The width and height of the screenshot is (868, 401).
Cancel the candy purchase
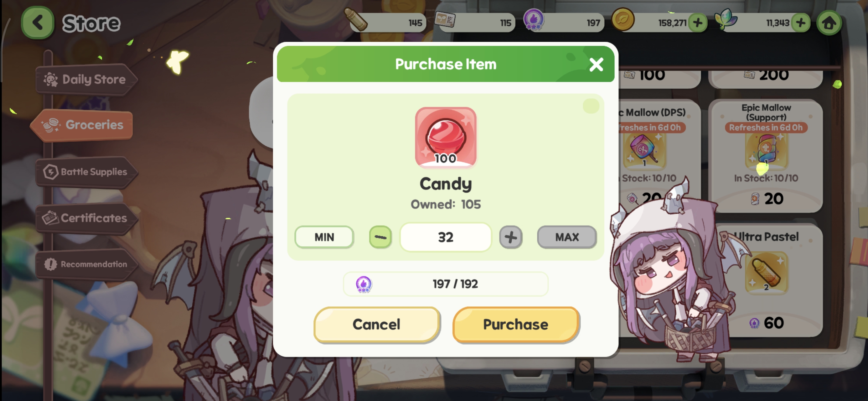pyautogui.click(x=376, y=325)
